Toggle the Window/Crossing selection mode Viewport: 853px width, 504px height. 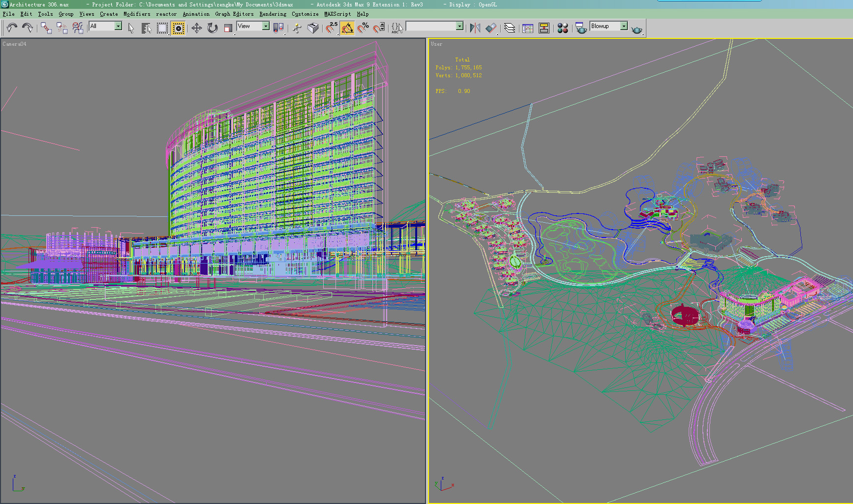coord(178,28)
